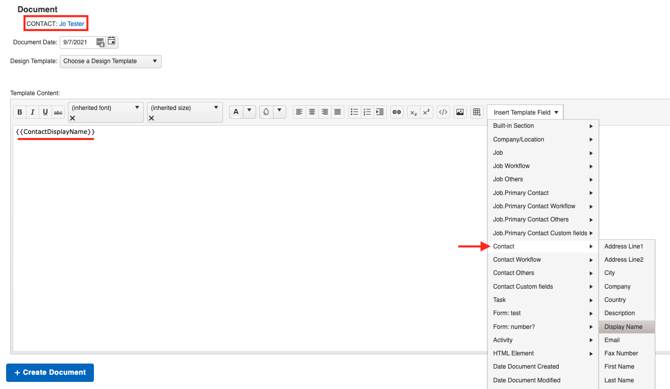Expand the Job.Primary Contact submenu
The width and height of the screenshot is (670, 389).
tap(543, 193)
